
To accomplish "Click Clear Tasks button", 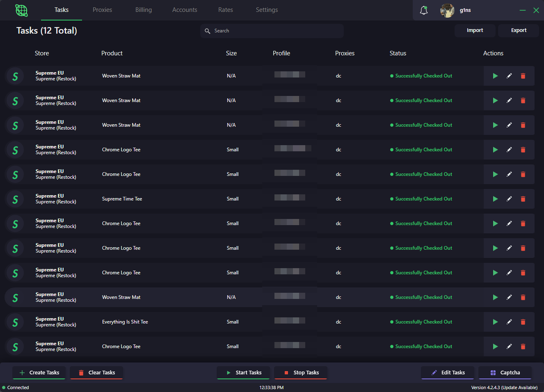I will [97, 373].
